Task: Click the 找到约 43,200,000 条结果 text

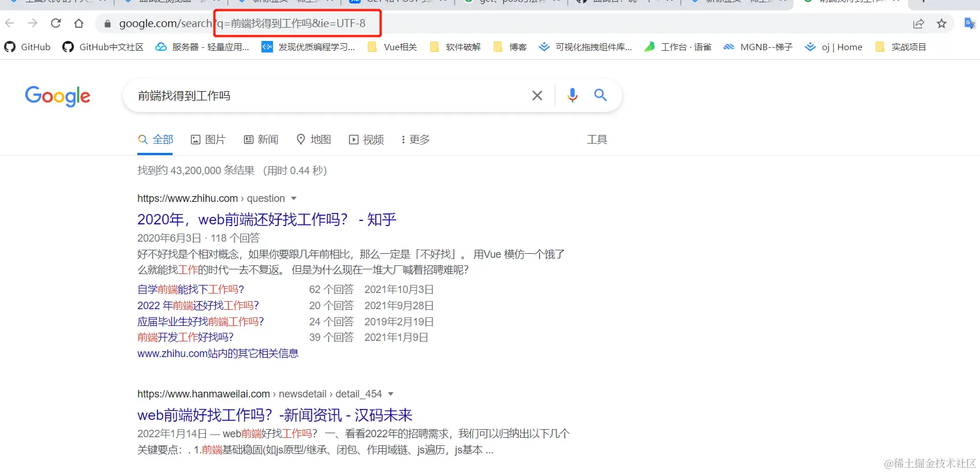Action: (x=196, y=171)
